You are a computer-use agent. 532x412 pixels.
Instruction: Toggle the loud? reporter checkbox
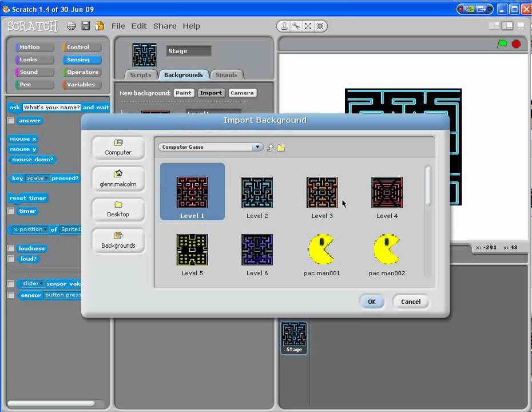(11, 259)
